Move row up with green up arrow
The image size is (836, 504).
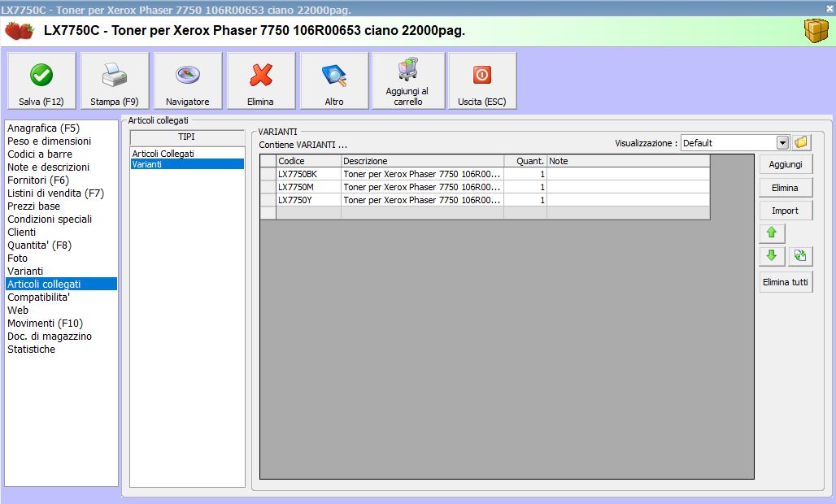click(x=772, y=233)
